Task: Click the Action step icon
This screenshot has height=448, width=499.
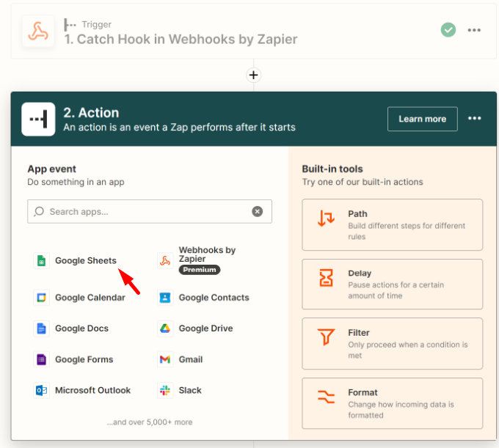Action: (38, 120)
